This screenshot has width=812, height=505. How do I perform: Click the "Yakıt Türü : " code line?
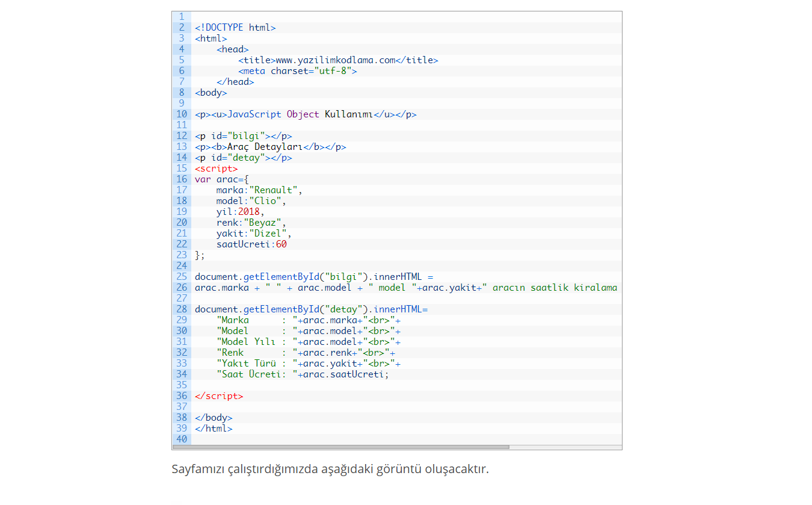pyautogui.click(x=309, y=364)
